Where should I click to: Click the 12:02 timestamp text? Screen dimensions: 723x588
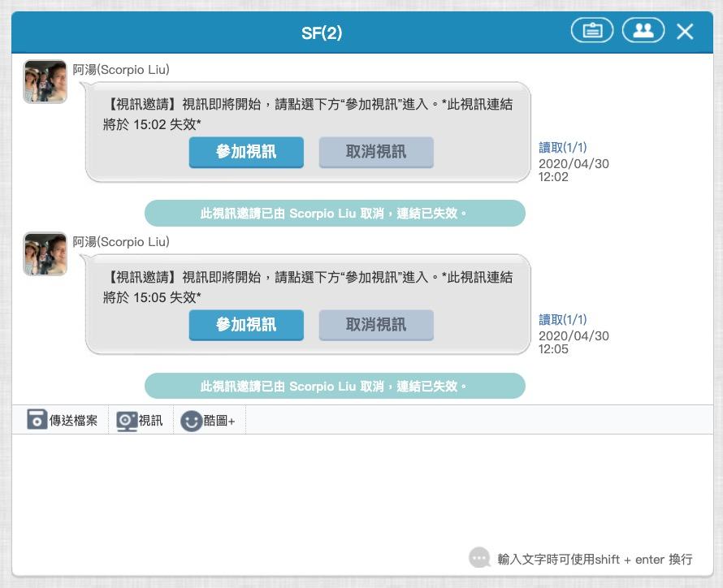coord(574,170)
